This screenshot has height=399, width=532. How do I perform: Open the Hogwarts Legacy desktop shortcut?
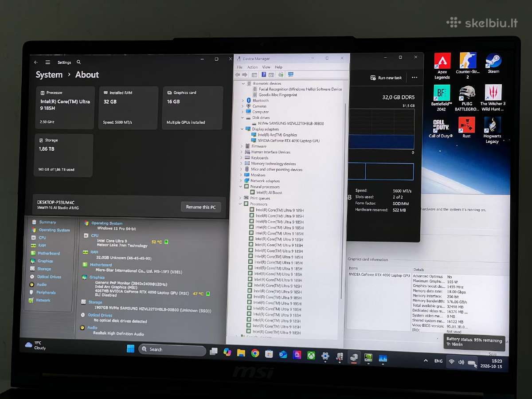point(492,130)
